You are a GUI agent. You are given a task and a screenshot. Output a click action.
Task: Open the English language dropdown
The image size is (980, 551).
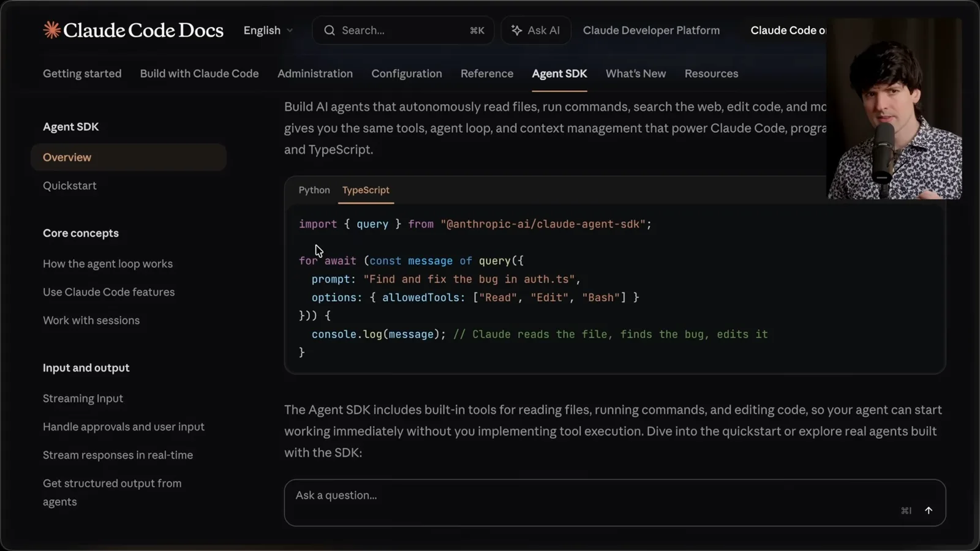tap(268, 31)
